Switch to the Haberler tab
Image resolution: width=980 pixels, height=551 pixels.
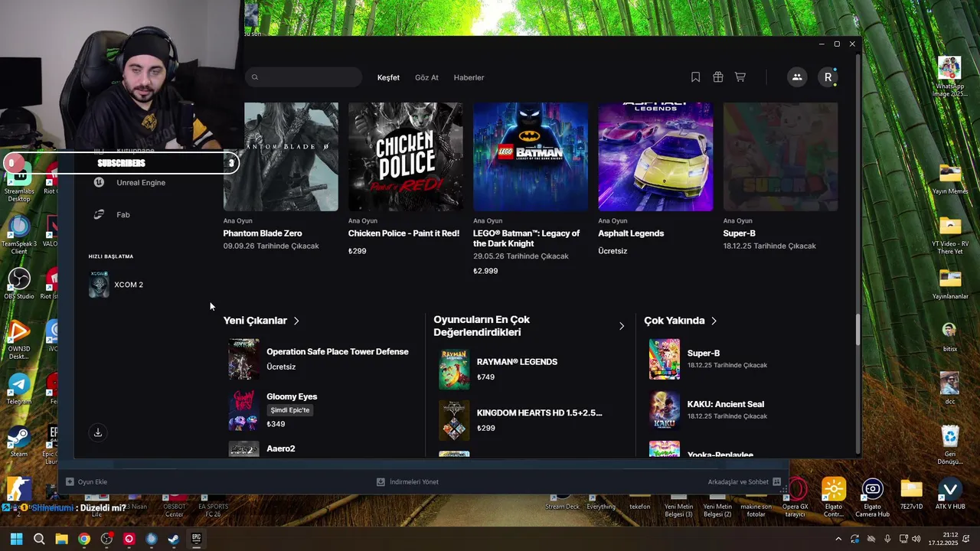click(x=469, y=77)
